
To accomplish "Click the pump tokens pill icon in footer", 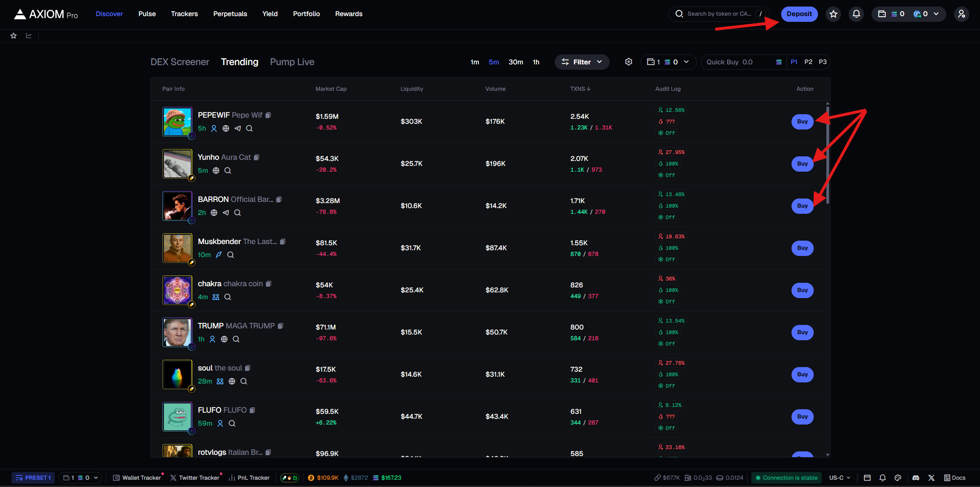I will point(290,478).
